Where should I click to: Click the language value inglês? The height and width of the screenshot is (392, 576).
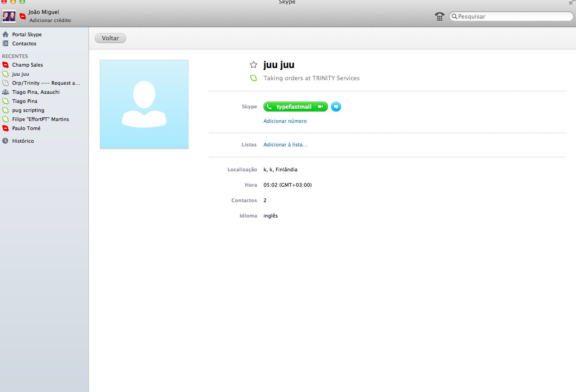coord(271,216)
